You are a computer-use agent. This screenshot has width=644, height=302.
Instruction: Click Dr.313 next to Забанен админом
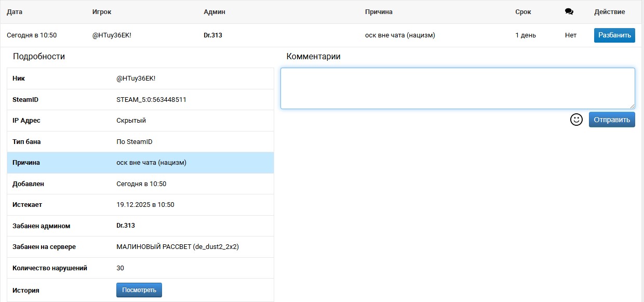click(126, 226)
